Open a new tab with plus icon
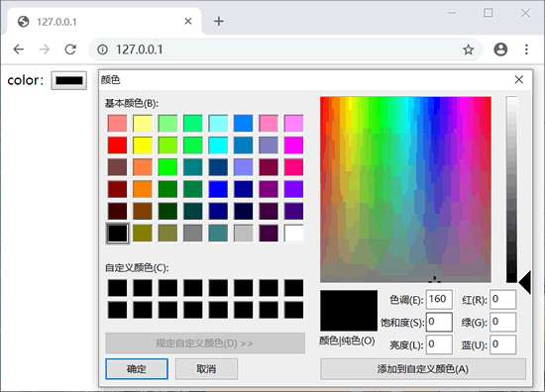 coord(219,22)
